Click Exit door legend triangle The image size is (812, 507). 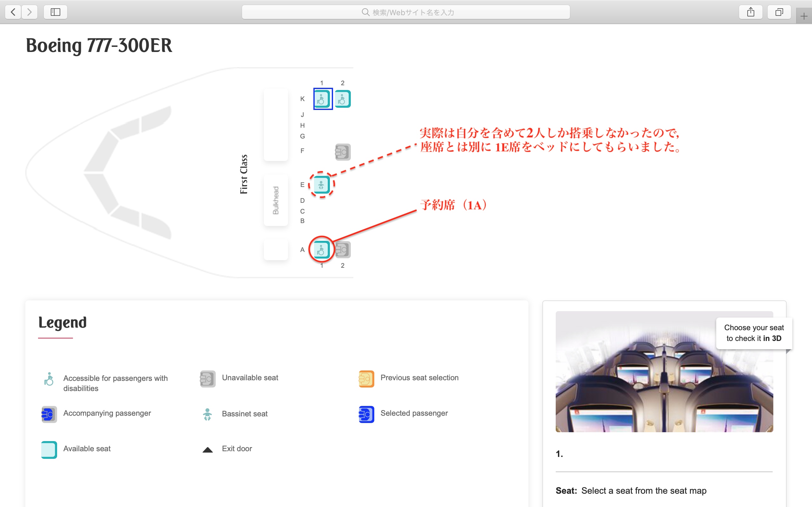pos(208,450)
